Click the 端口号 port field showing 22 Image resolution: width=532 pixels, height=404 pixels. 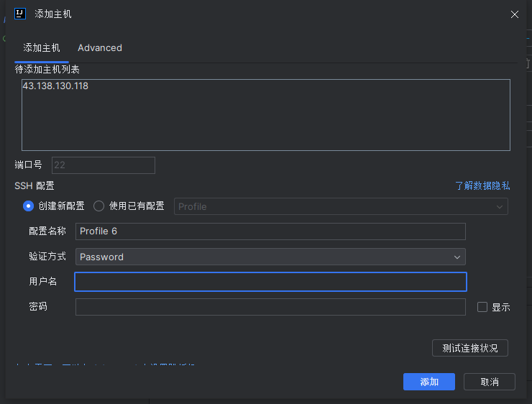click(103, 165)
